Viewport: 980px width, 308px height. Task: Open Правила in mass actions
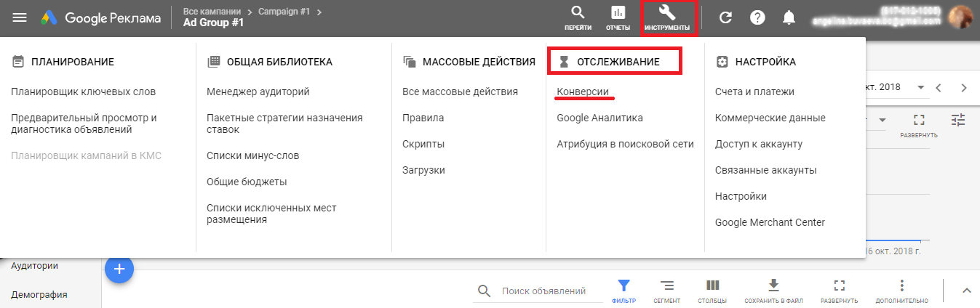pos(423,118)
